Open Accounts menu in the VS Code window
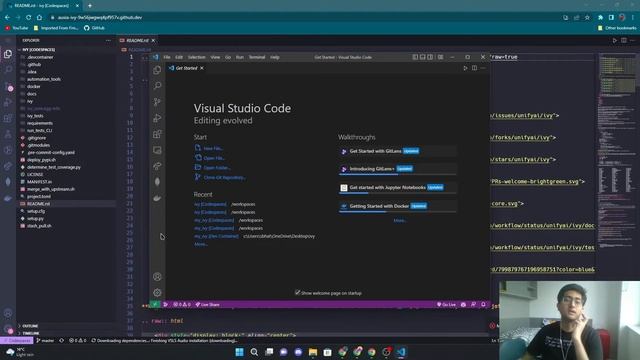The width and height of the screenshot is (640, 360). [157, 277]
